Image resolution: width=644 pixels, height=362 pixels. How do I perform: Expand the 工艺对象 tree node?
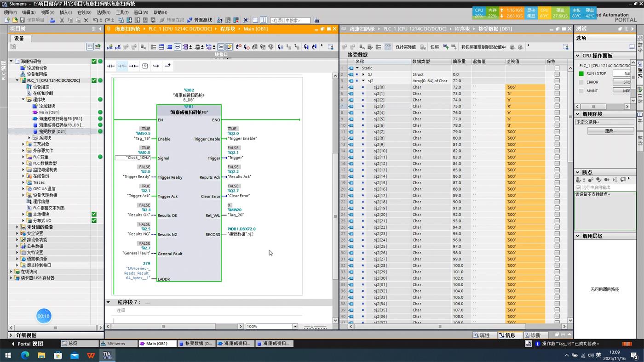(23, 144)
